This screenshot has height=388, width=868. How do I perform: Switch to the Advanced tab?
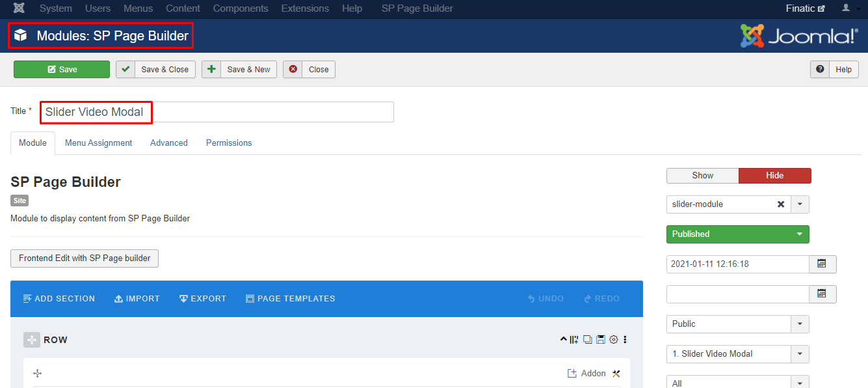coord(169,143)
